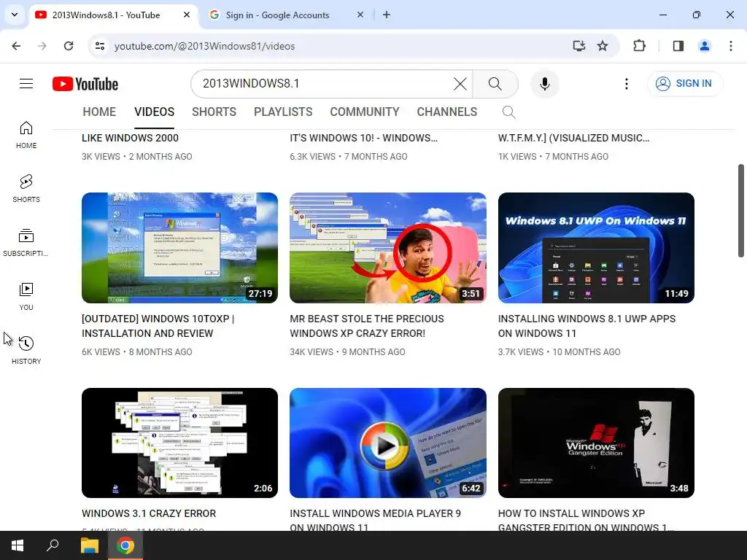
Task: Open Windows taskbar search
Action: click(x=53, y=545)
